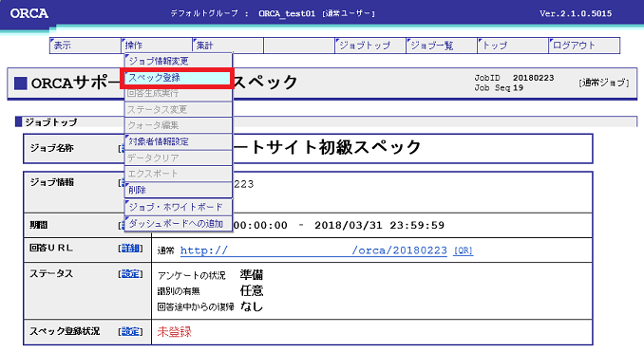Viewport: 644px width, 352px height.
Task: Click the ログアウト button
Action: 584,46
